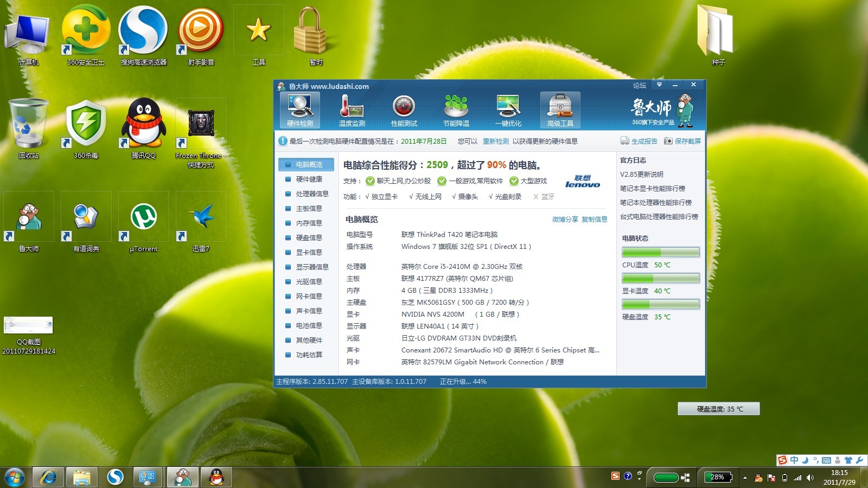Open the 腾讯QQ desktop icon
This screenshot has height=488, width=868.
(143, 129)
